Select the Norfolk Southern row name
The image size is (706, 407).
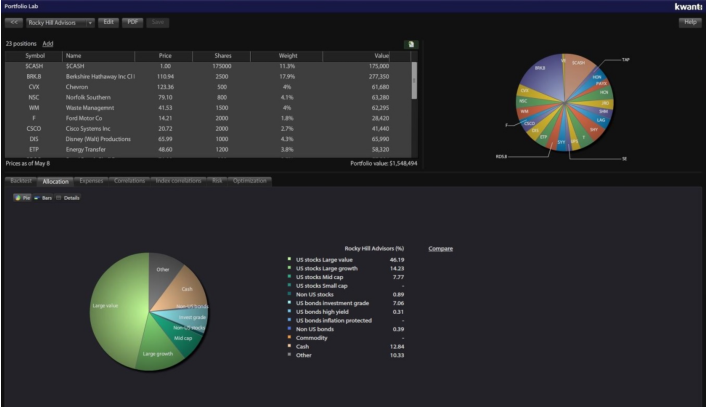click(88, 97)
